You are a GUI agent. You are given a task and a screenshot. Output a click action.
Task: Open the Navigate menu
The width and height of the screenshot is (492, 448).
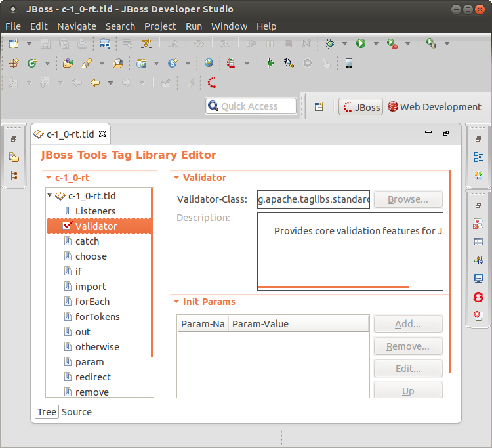tap(77, 26)
